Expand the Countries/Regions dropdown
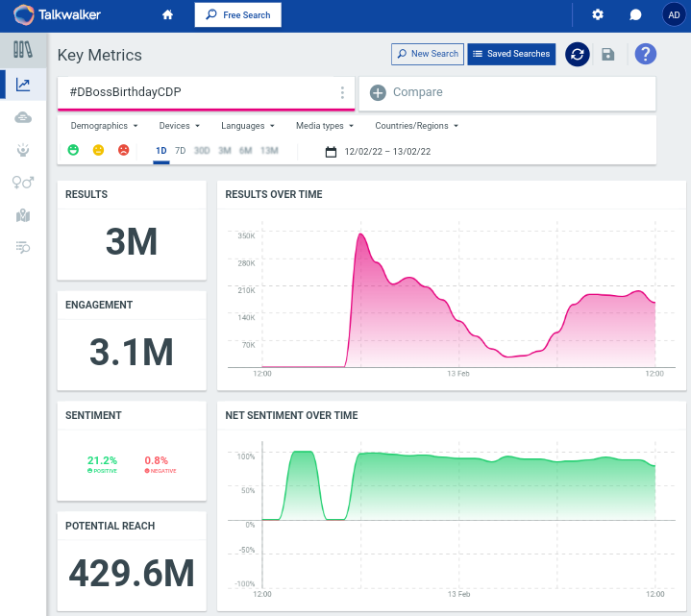 (417, 126)
